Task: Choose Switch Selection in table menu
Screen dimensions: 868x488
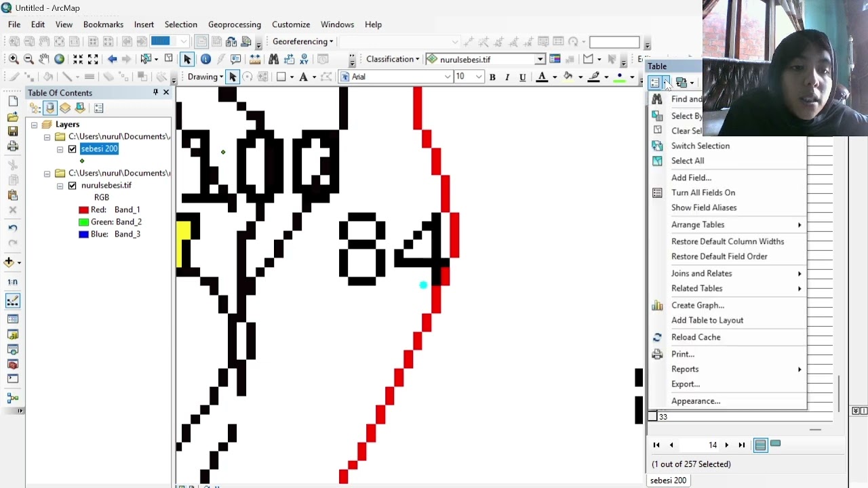Action: 701,146
